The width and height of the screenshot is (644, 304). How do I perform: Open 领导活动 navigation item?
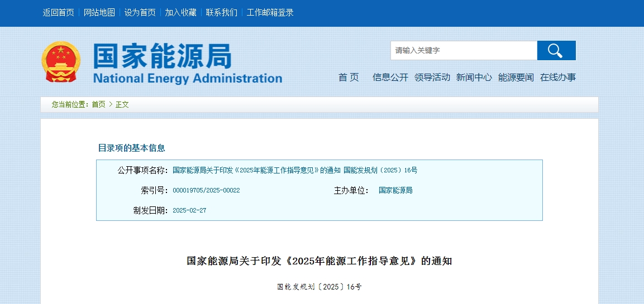432,78
